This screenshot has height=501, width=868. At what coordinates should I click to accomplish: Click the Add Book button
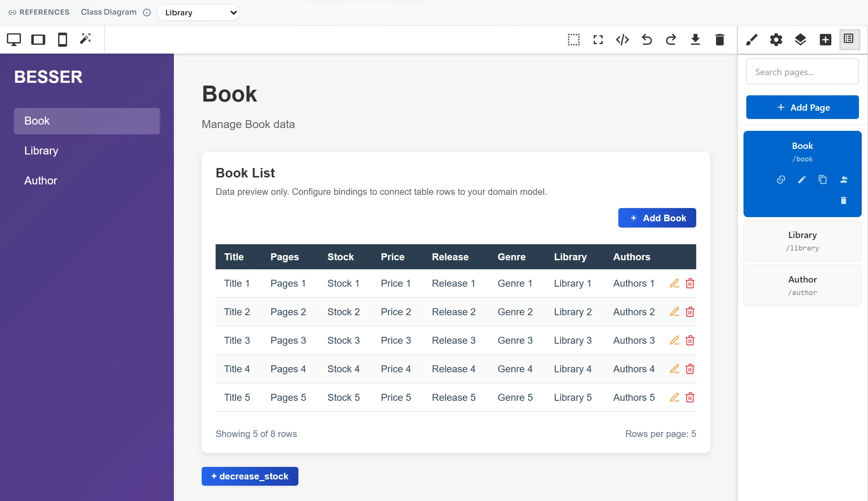tap(657, 218)
